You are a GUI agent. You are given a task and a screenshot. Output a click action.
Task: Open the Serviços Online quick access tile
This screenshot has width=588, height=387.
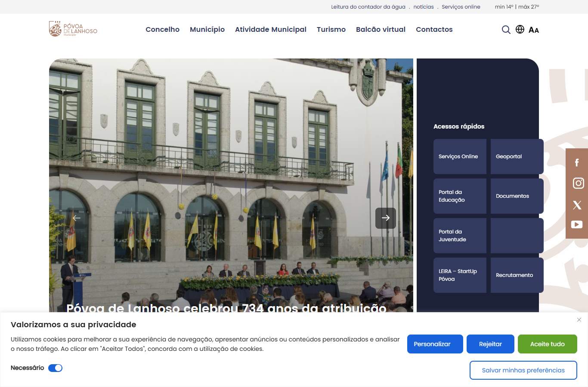tap(460, 157)
